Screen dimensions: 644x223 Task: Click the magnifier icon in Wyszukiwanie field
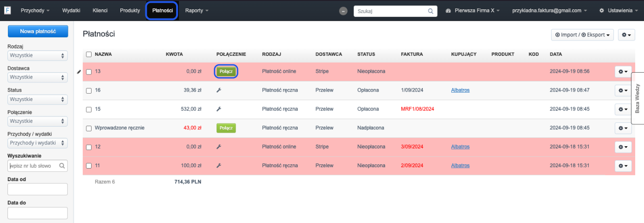point(62,166)
